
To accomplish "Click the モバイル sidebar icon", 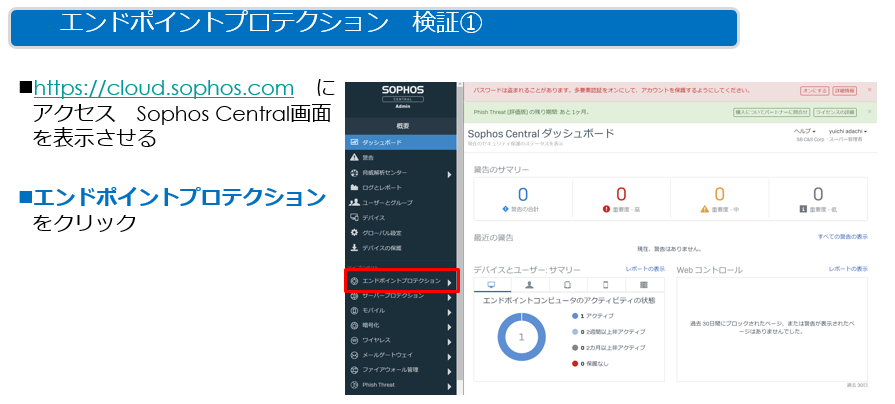I will [354, 310].
